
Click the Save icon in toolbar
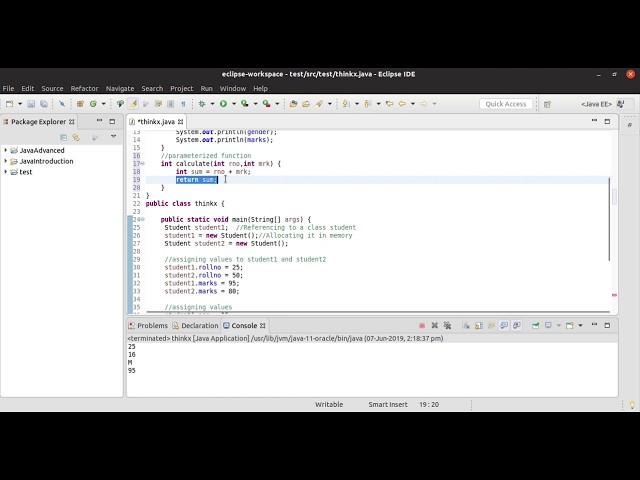31,104
